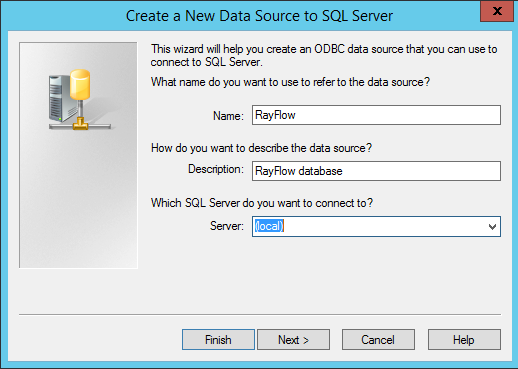Proceed with the Next > button
The image size is (518, 369).
pyautogui.click(x=293, y=340)
